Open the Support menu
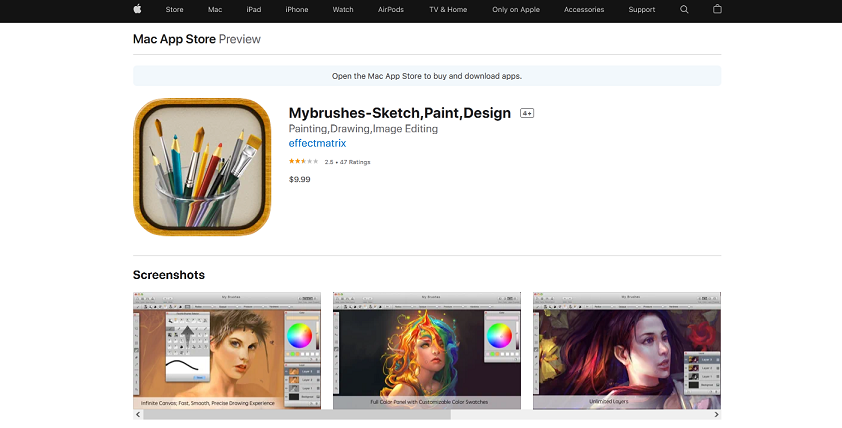Viewport: 842px width, 428px height. (x=642, y=10)
